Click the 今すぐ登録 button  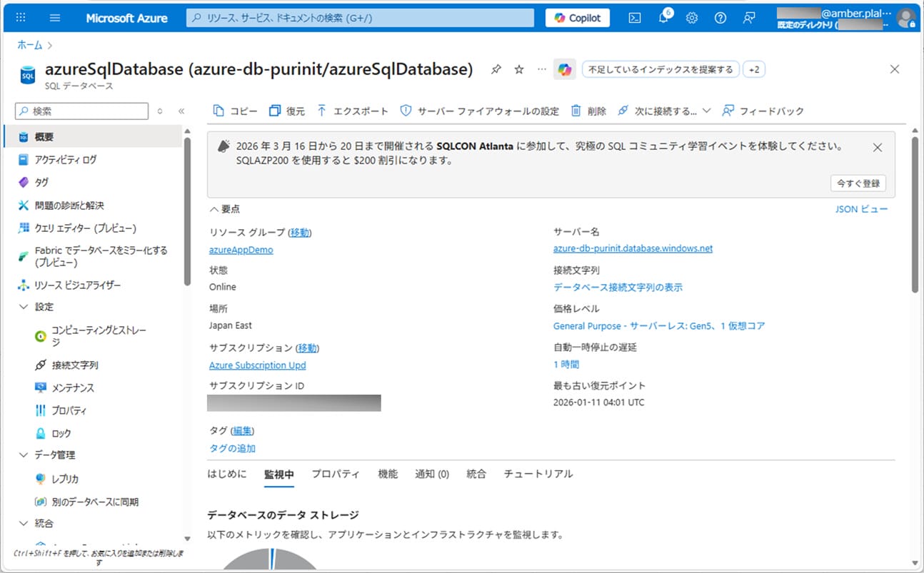[x=858, y=183]
